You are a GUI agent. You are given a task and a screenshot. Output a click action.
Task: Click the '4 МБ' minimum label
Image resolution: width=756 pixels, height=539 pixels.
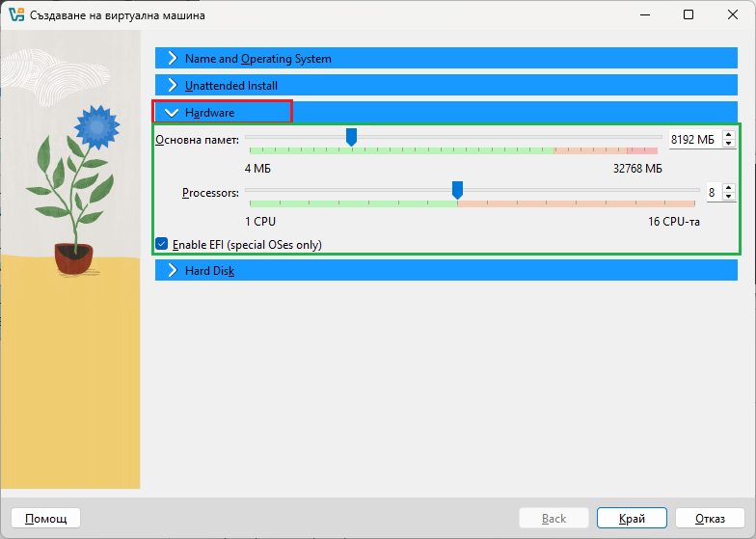pos(258,168)
